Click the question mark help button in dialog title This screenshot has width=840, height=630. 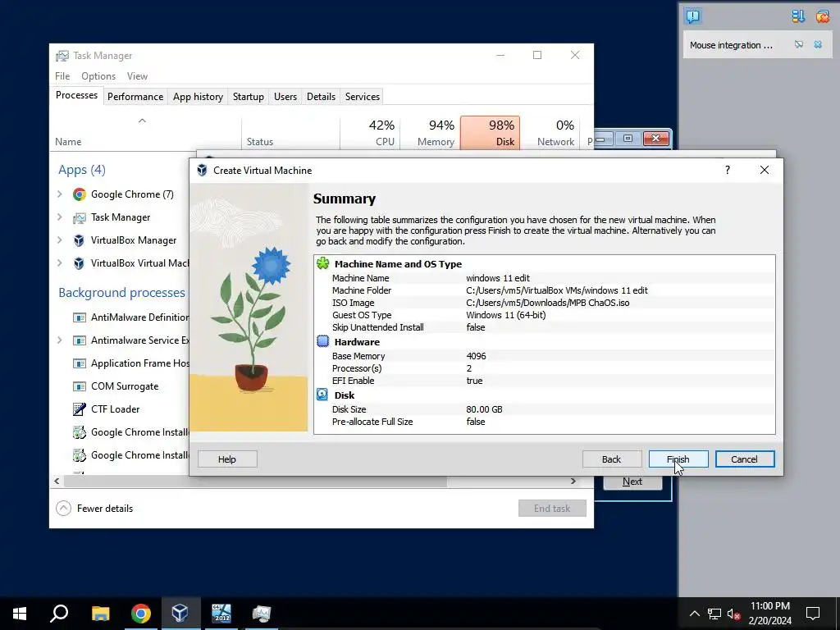click(727, 171)
